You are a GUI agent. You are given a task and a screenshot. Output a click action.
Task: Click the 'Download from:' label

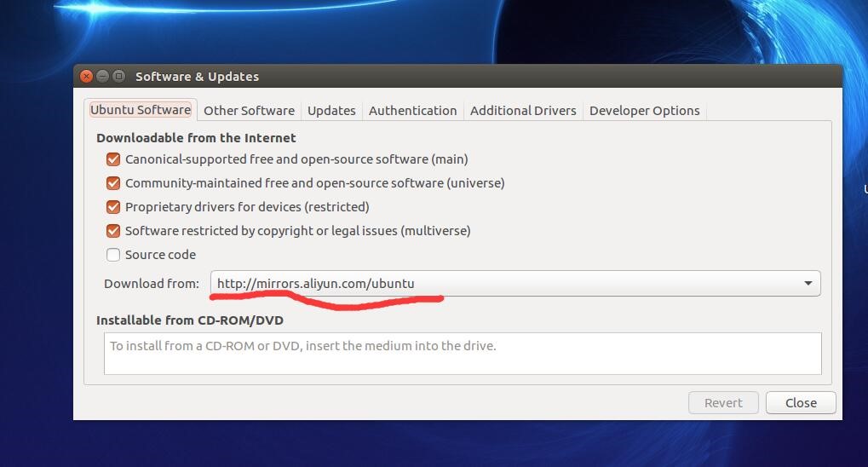[x=152, y=284]
